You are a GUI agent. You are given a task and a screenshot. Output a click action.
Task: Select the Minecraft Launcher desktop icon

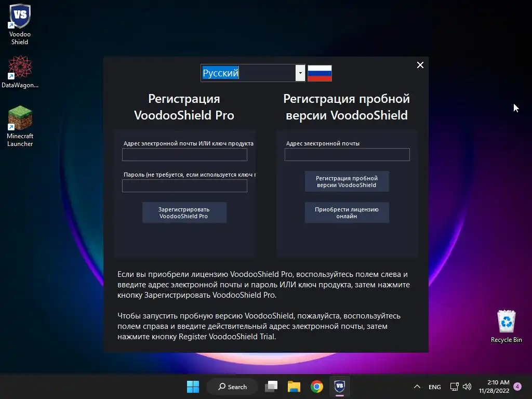tap(20, 126)
